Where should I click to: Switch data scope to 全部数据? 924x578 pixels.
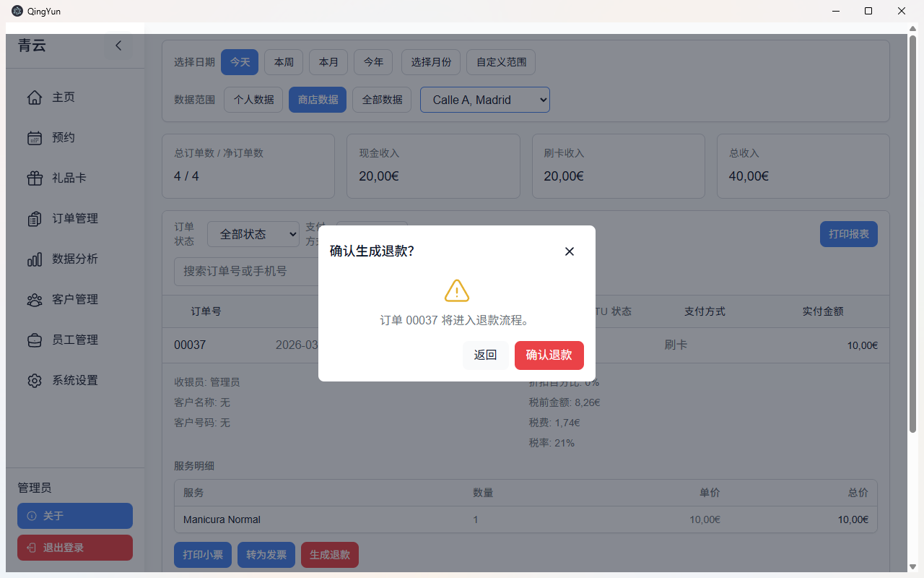[382, 100]
